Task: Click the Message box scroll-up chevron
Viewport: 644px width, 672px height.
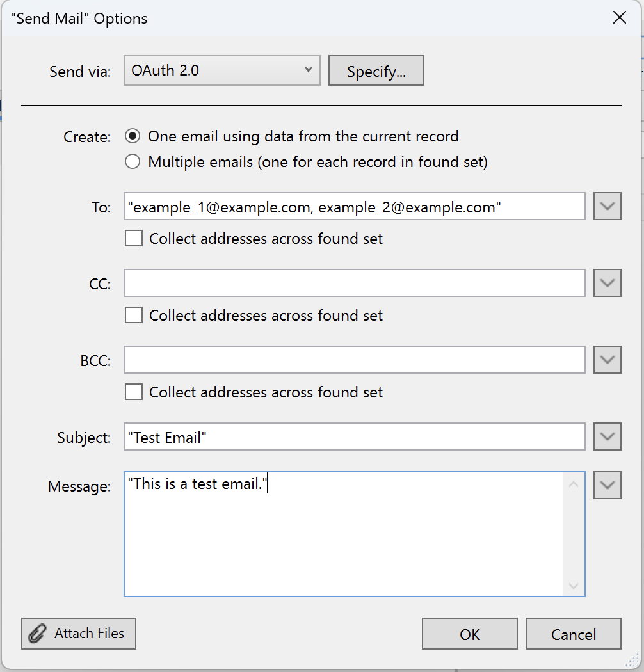Action: click(574, 484)
